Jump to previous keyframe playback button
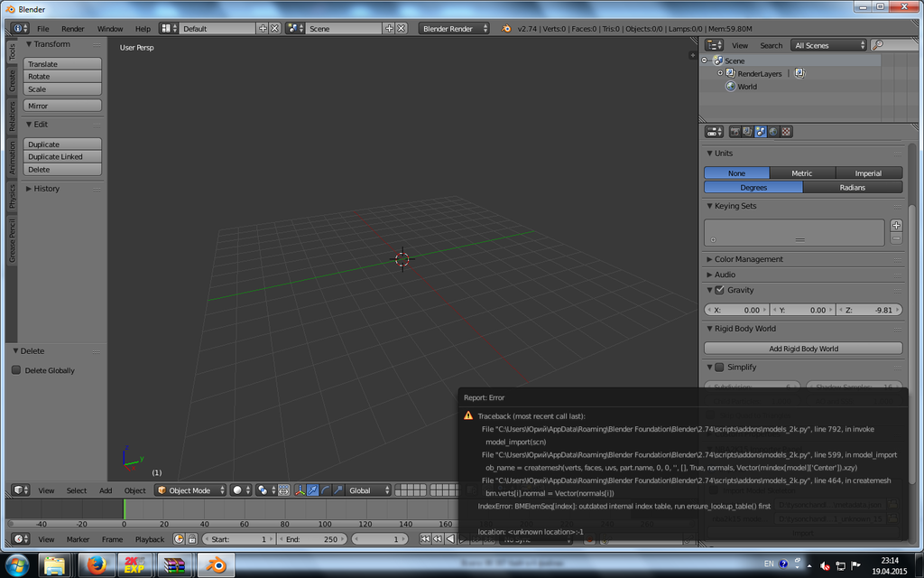This screenshot has width=924, height=578. point(438,539)
